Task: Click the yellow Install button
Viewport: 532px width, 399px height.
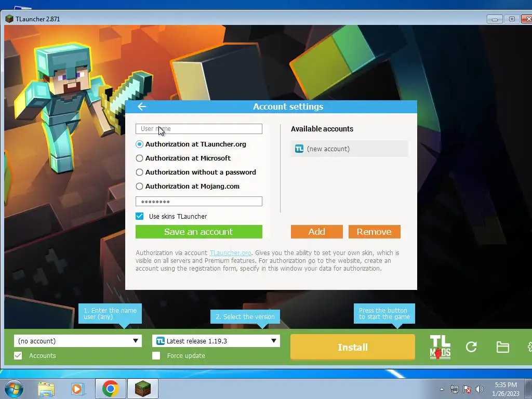Action: [353, 347]
